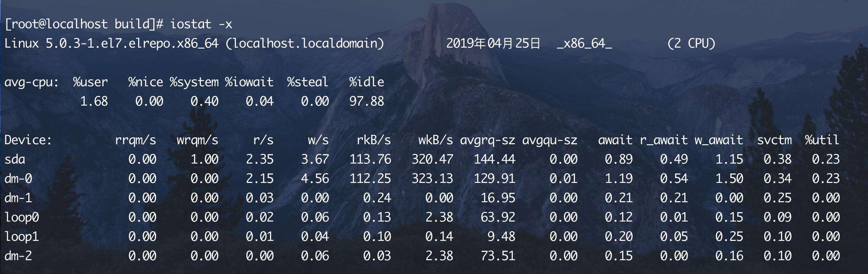
Task: Click the w/s column header
Action: pyautogui.click(x=319, y=140)
